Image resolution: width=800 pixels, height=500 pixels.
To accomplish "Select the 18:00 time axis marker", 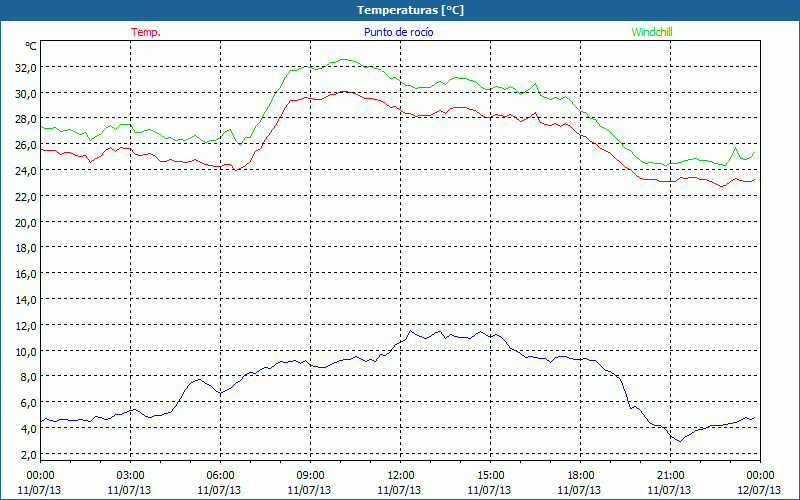I will [x=580, y=475].
